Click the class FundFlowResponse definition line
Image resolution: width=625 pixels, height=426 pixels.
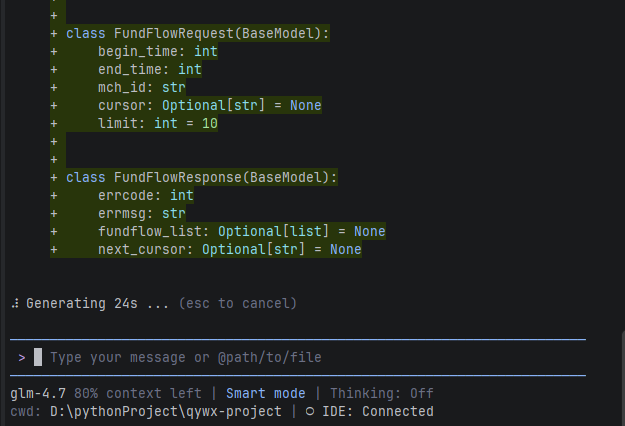coord(202,177)
